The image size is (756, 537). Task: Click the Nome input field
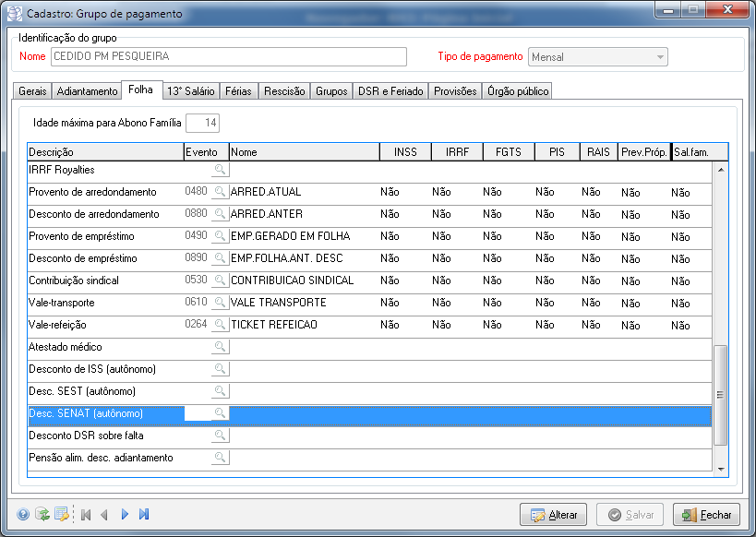[228, 57]
